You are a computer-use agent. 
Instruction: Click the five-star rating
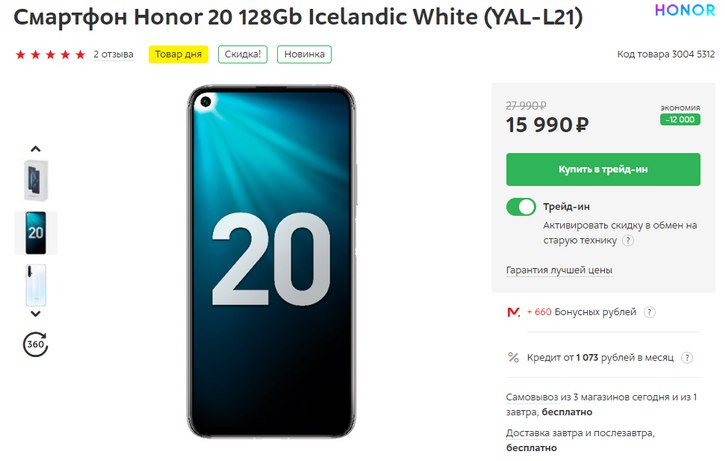[x=50, y=55]
